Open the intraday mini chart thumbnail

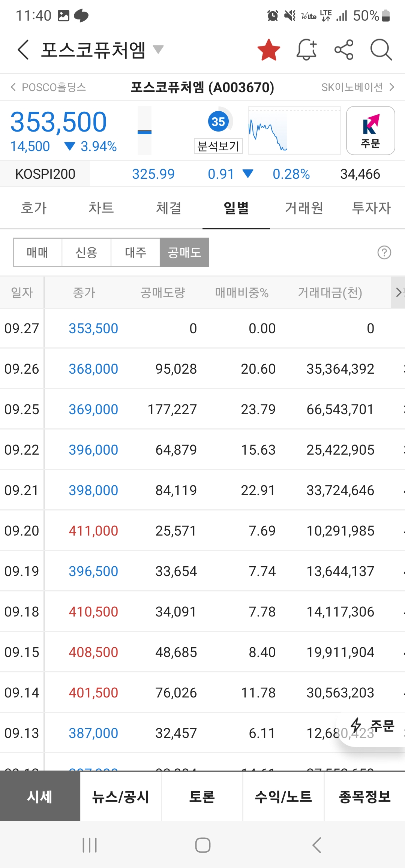pyautogui.click(x=294, y=130)
